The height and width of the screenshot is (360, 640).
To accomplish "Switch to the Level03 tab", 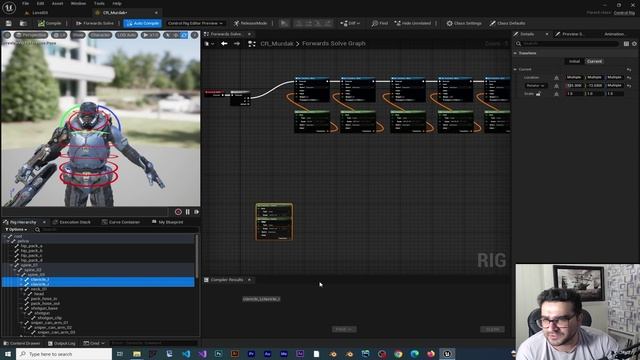I will pyautogui.click(x=40, y=13).
